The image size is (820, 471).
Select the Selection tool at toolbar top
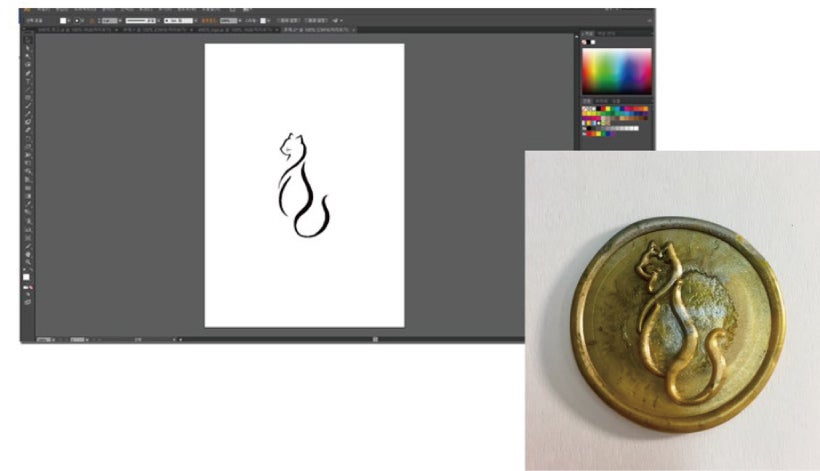click(x=27, y=41)
